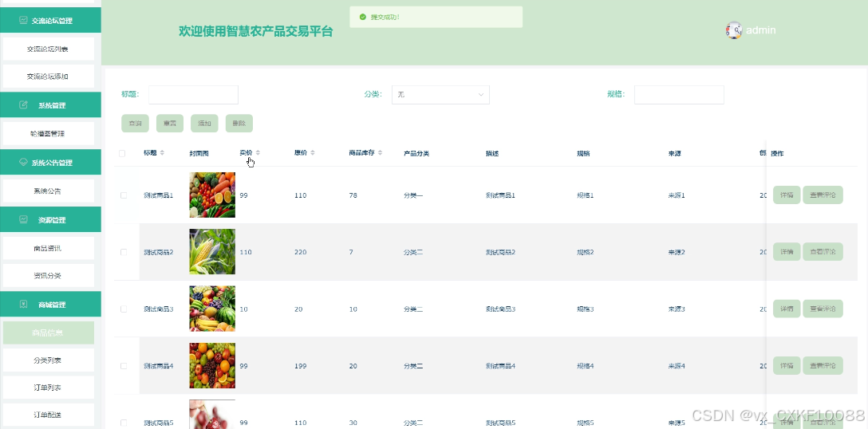Open 详情 for 测试商品3
The height and width of the screenshot is (429, 868).
point(787,309)
